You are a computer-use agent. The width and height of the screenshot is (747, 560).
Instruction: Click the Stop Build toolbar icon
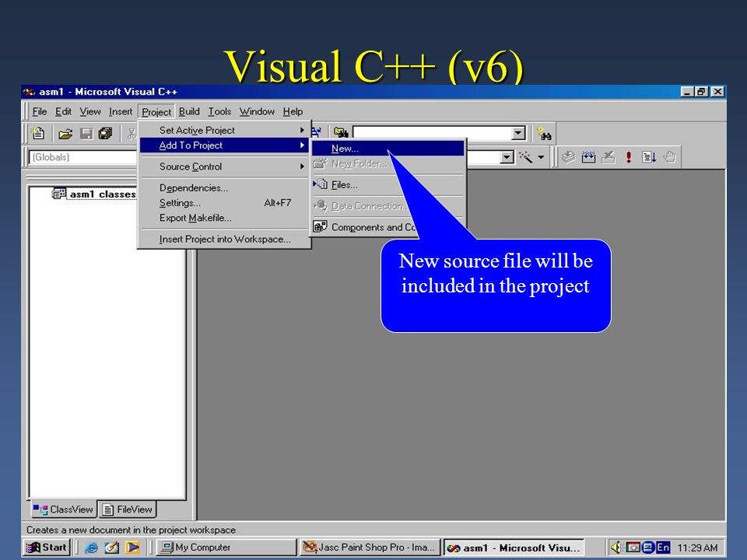point(608,156)
